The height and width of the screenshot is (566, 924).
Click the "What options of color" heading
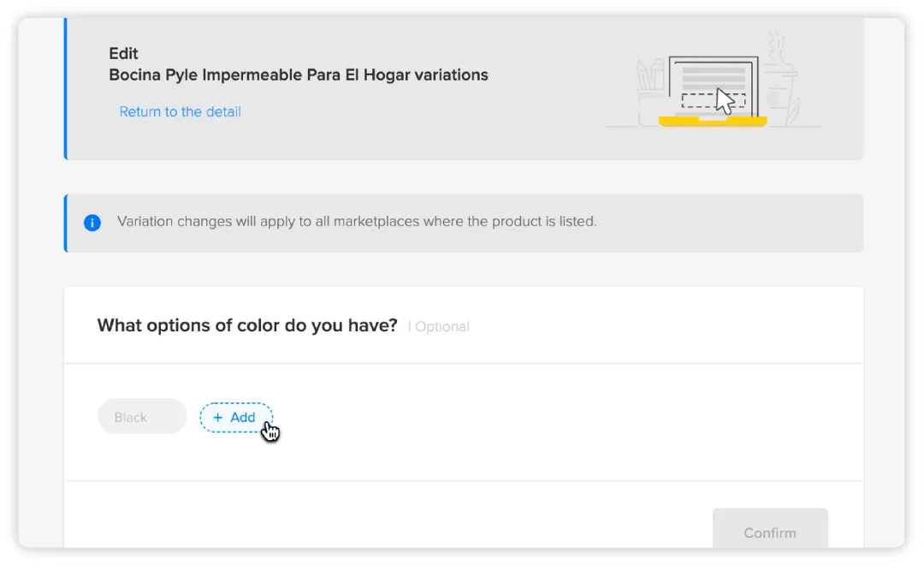pyautogui.click(x=246, y=325)
